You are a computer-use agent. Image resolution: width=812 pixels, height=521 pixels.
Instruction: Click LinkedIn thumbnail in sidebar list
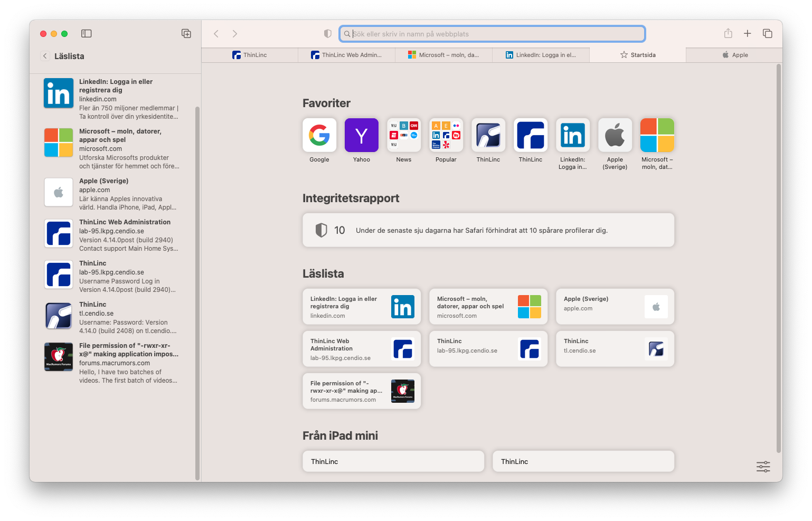click(x=59, y=93)
